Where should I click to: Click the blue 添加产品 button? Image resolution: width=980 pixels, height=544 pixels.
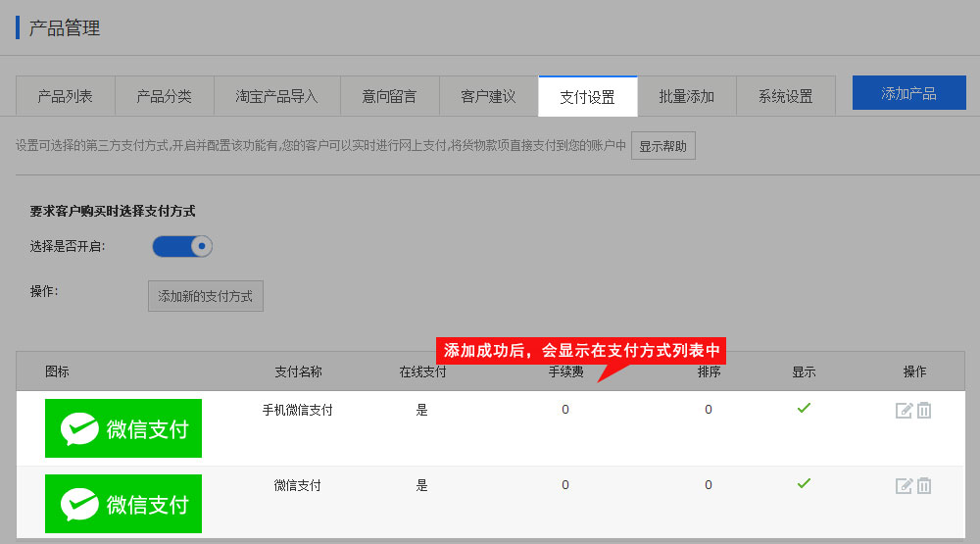(908, 93)
